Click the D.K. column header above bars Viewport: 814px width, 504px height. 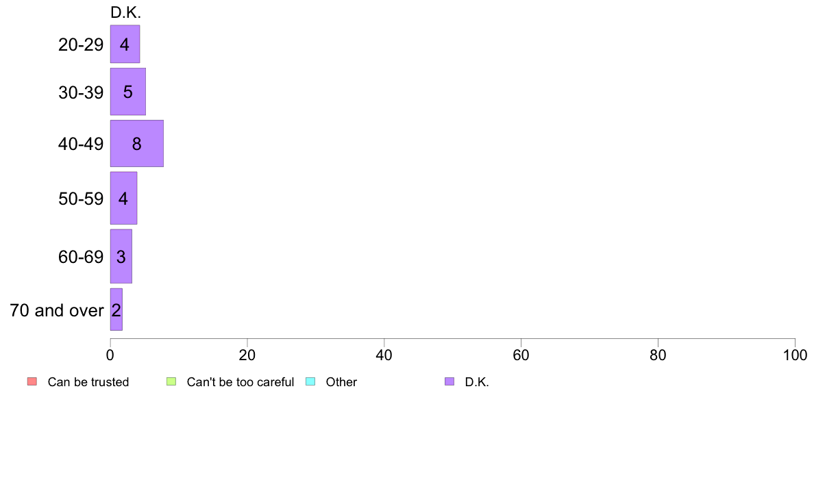(x=125, y=12)
